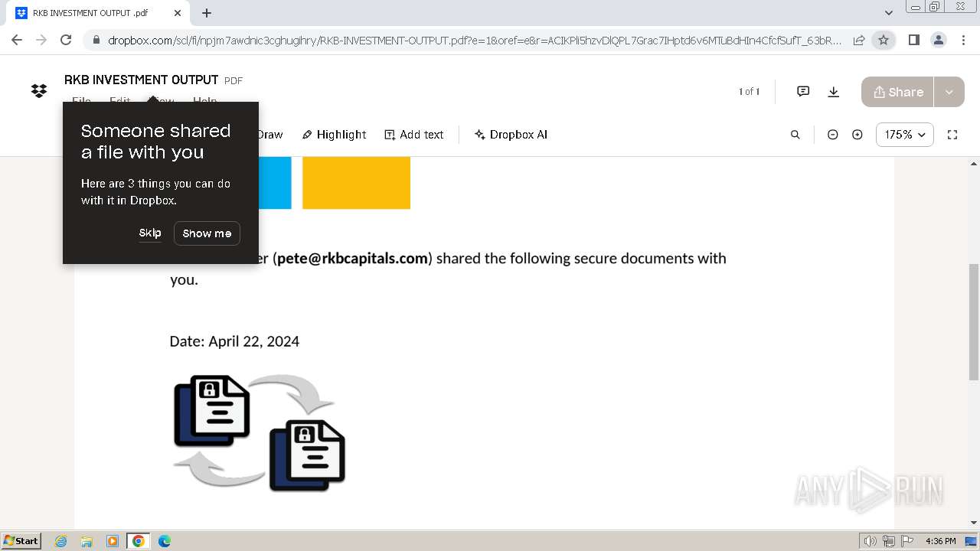Click the scrollbar up arrow
980x551 pixels.
pyautogui.click(x=974, y=163)
